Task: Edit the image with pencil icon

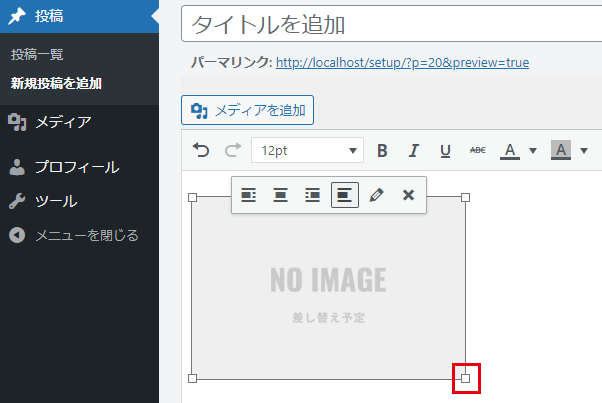Action: [376, 195]
